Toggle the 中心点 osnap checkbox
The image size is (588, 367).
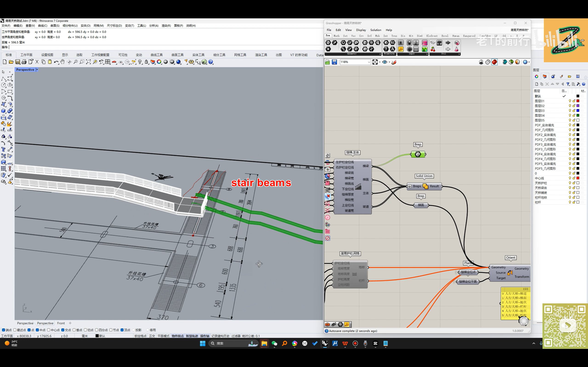pyautogui.click(x=49, y=330)
